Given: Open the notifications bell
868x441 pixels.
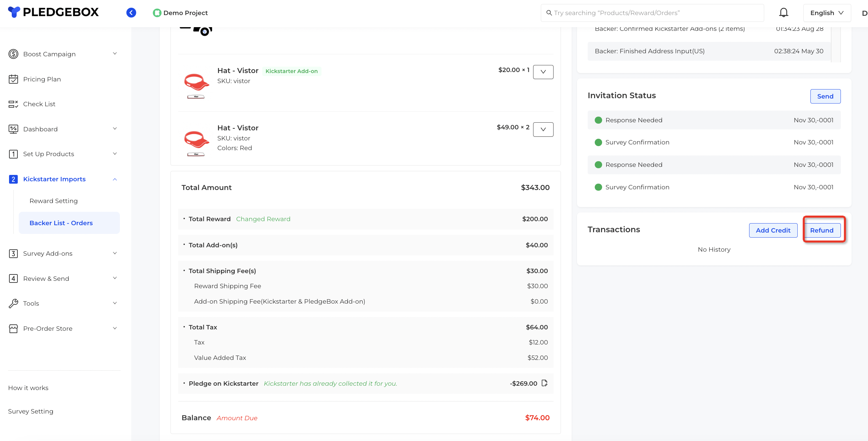Looking at the screenshot, I should [x=783, y=13].
